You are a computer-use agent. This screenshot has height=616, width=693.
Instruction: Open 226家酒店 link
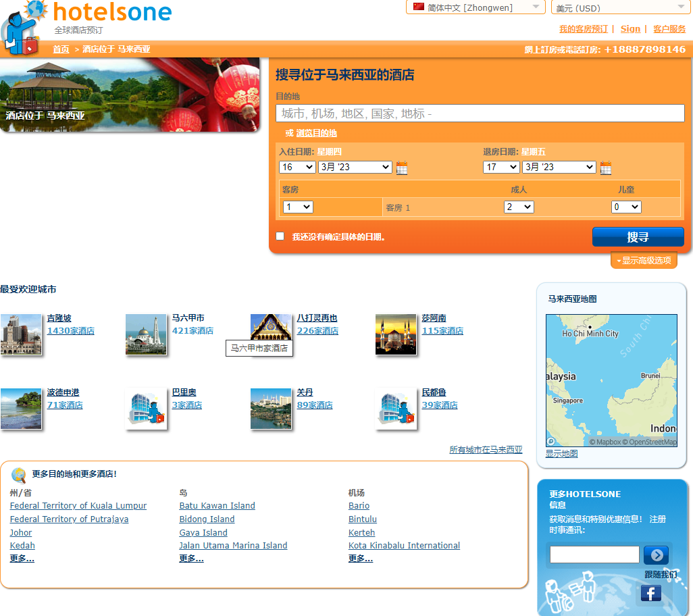317,330
